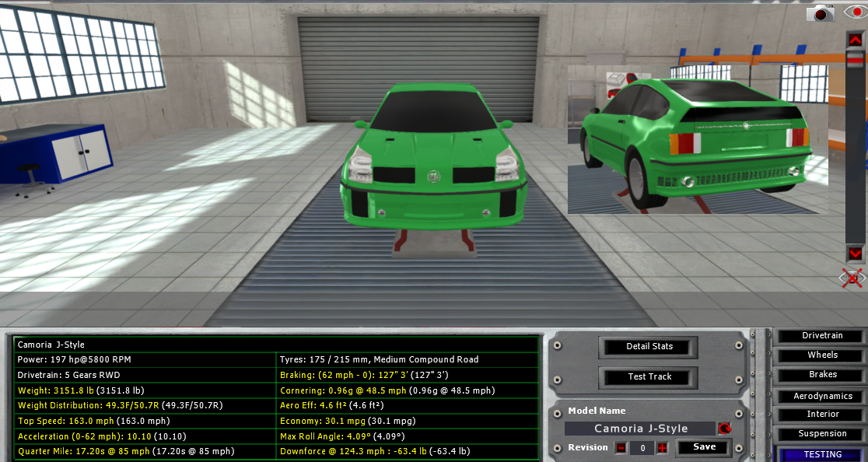Select the Brakes tab
868x462 pixels.
point(822,375)
